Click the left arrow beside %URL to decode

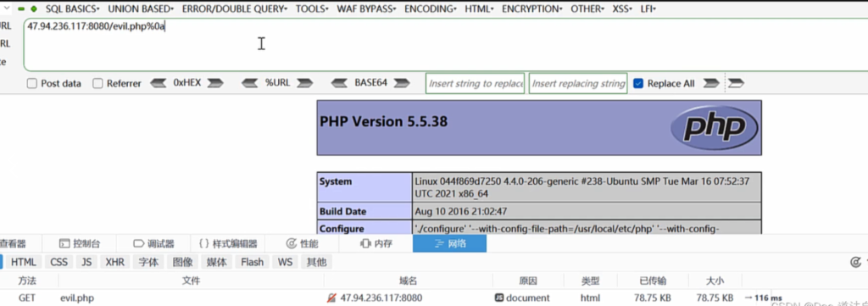(x=250, y=83)
